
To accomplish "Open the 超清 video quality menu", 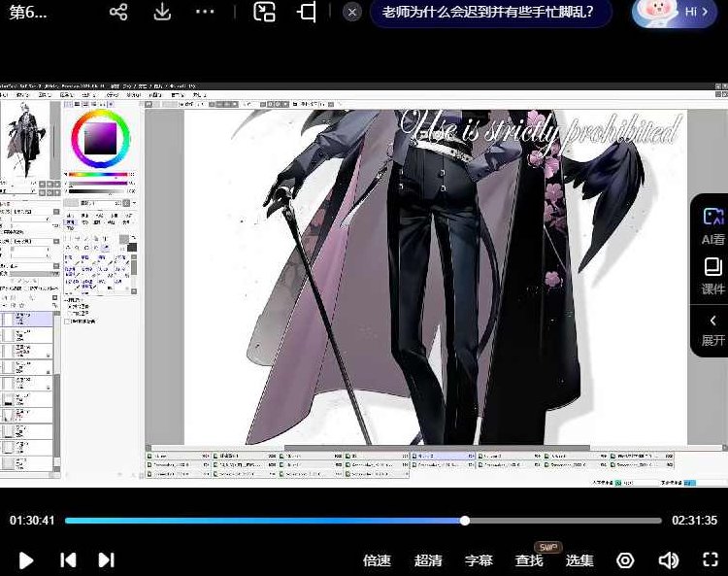I will 428,560.
